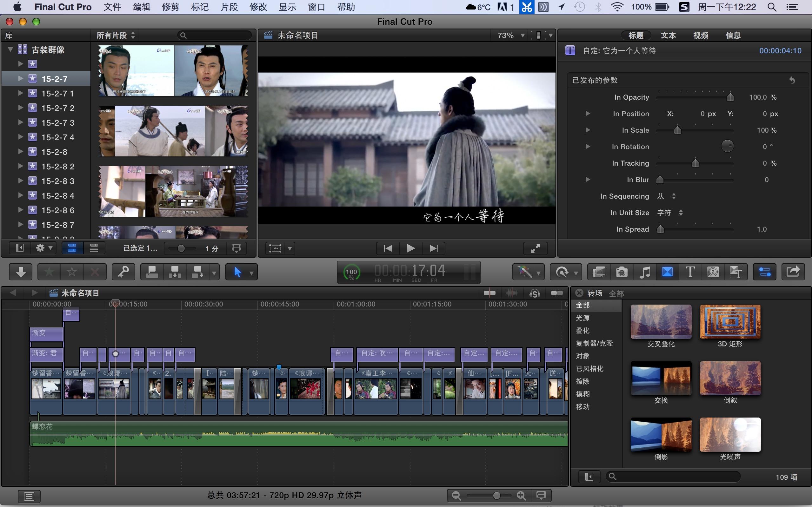Show the effects browser
Image resolution: width=812 pixels, height=507 pixels.
[599, 272]
